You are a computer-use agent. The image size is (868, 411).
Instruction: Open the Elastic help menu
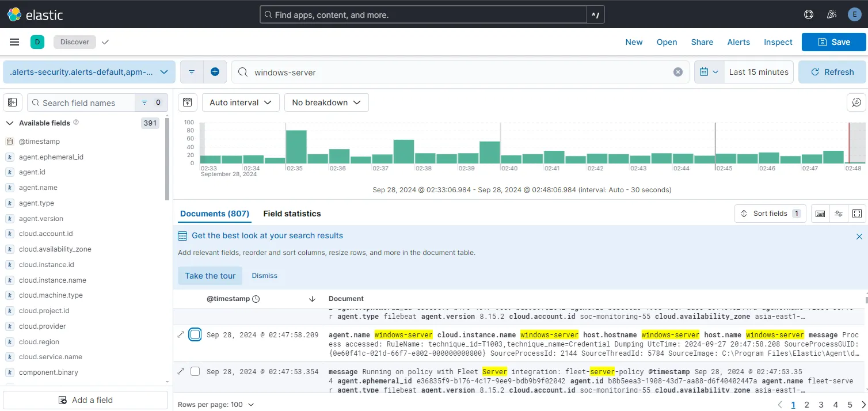(x=808, y=14)
